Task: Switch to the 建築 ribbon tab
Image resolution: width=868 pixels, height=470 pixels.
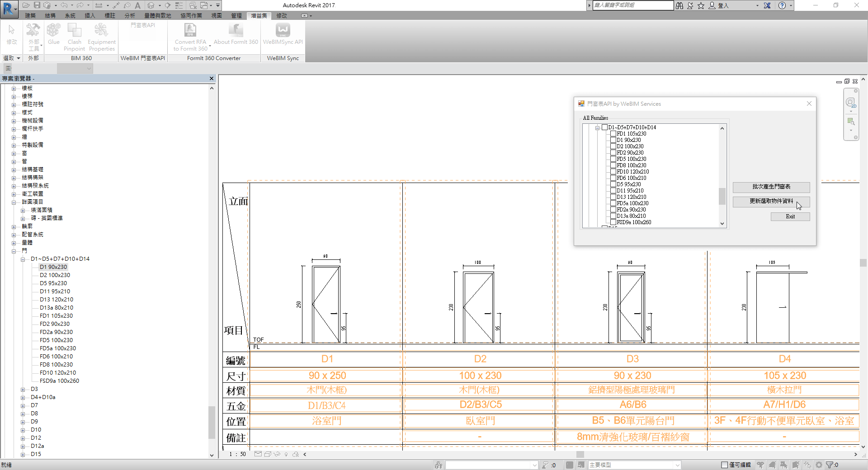Action: [30, 15]
